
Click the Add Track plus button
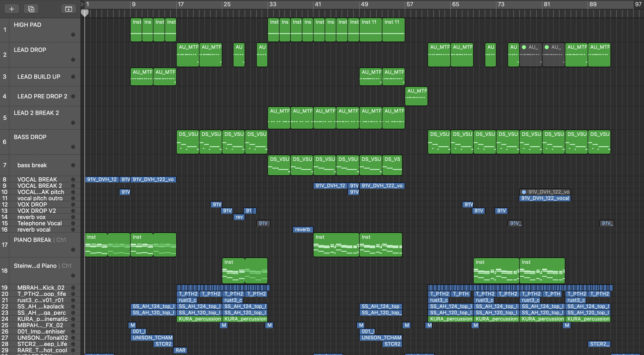(11, 9)
